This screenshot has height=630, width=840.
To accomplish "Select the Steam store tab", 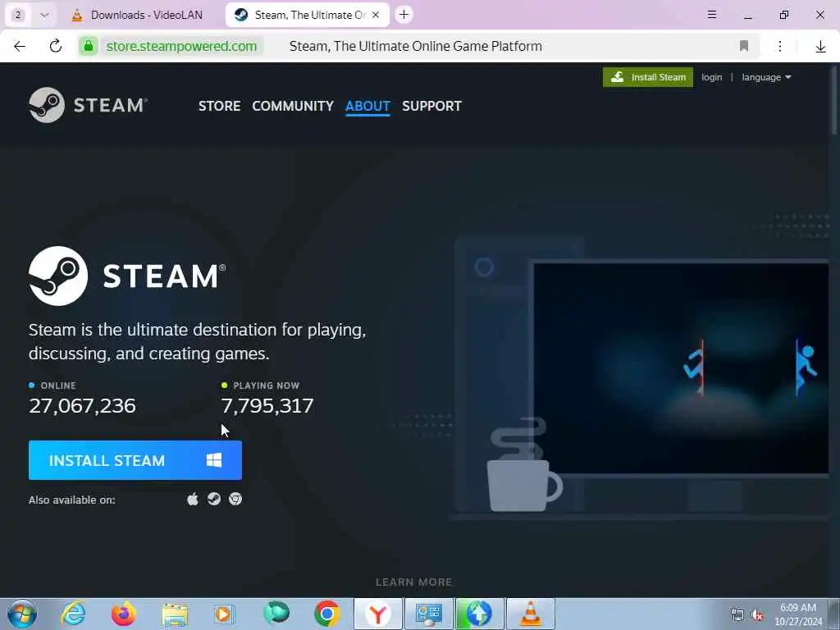I will click(308, 15).
